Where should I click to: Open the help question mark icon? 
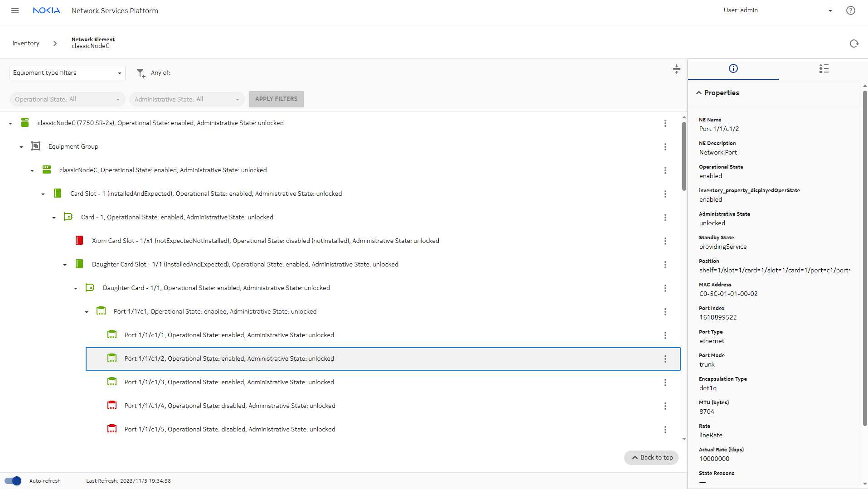(850, 10)
